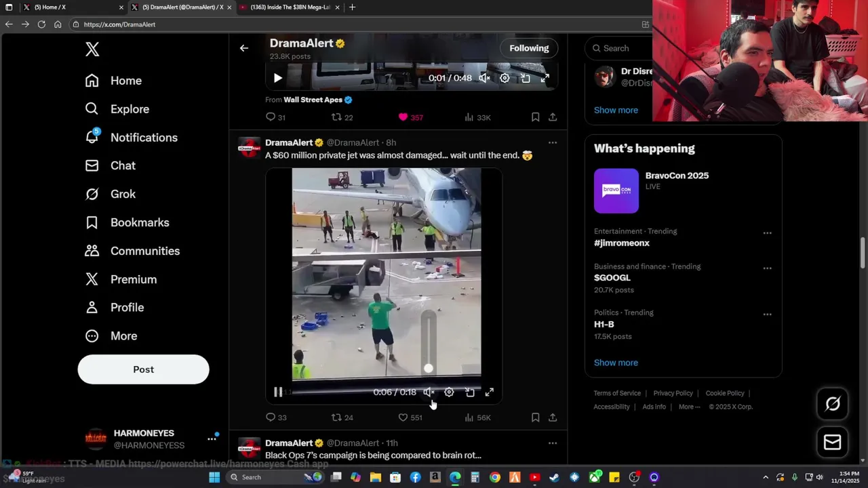Open options for the #jimromeonx trend

pyautogui.click(x=767, y=233)
